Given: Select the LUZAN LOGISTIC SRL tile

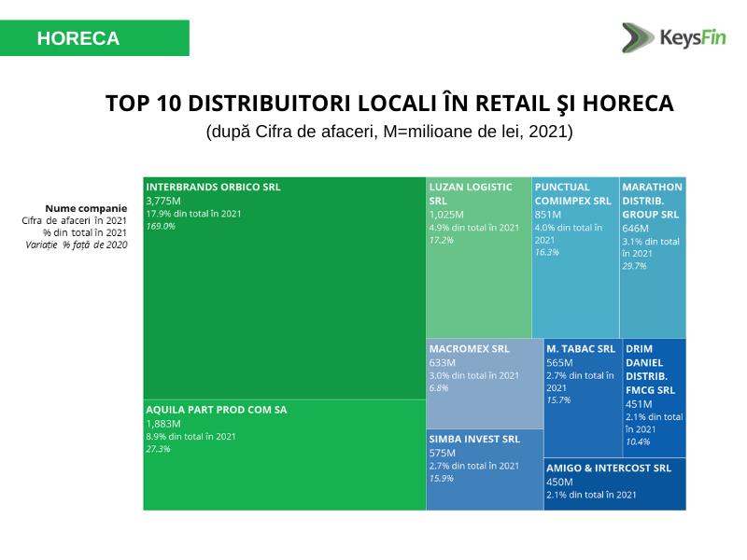Looking at the screenshot, I should [479, 258].
